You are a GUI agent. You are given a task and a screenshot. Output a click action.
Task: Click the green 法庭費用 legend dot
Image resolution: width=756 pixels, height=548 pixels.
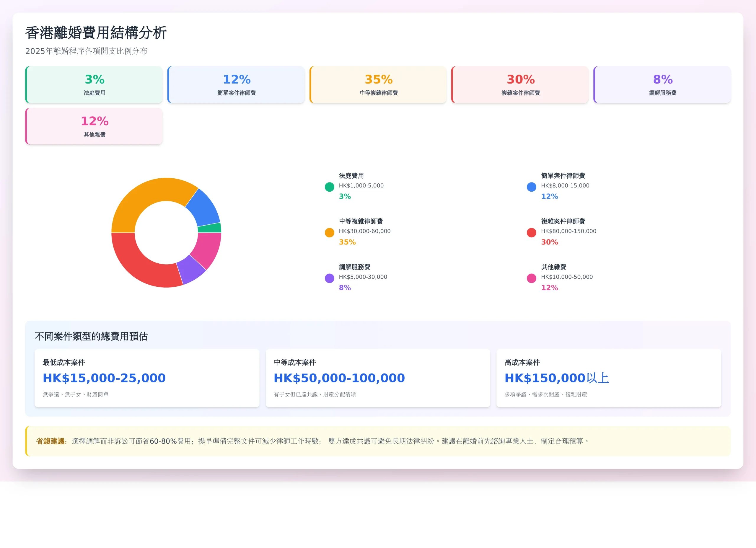(329, 187)
